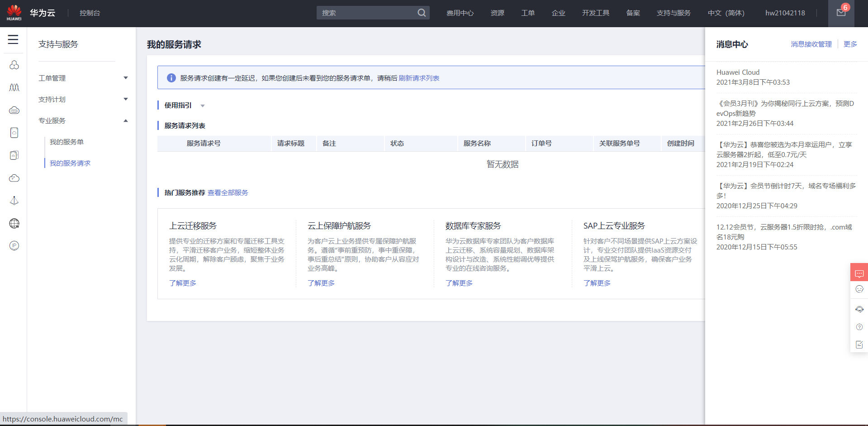This screenshot has height=426, width=868.
Task: Click the 查看全部服务 link
Action: pos(228,192)
